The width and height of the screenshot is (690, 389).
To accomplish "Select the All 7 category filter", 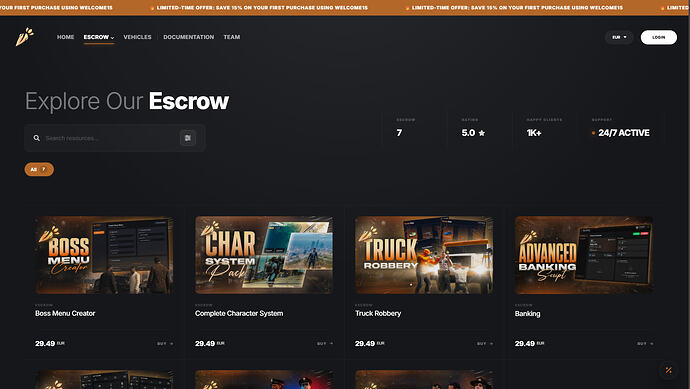I will [39, 169].
